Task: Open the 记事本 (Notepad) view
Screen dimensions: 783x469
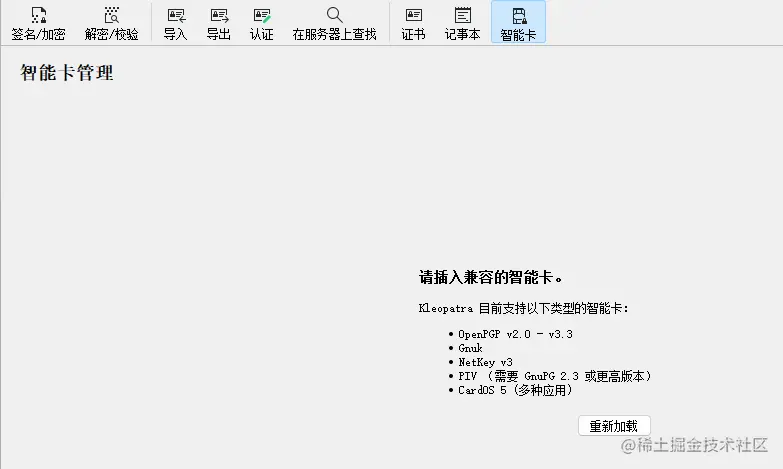Action: tap(462, 23)
